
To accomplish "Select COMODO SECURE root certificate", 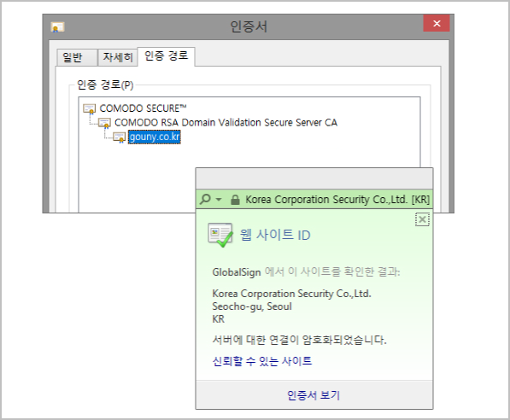I will coord(143,108).
